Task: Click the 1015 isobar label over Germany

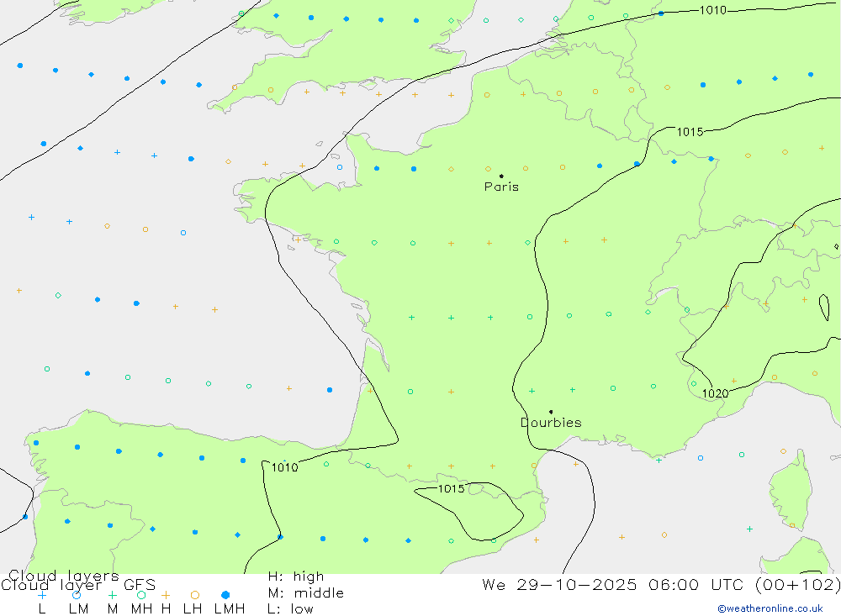Action: 690,132
